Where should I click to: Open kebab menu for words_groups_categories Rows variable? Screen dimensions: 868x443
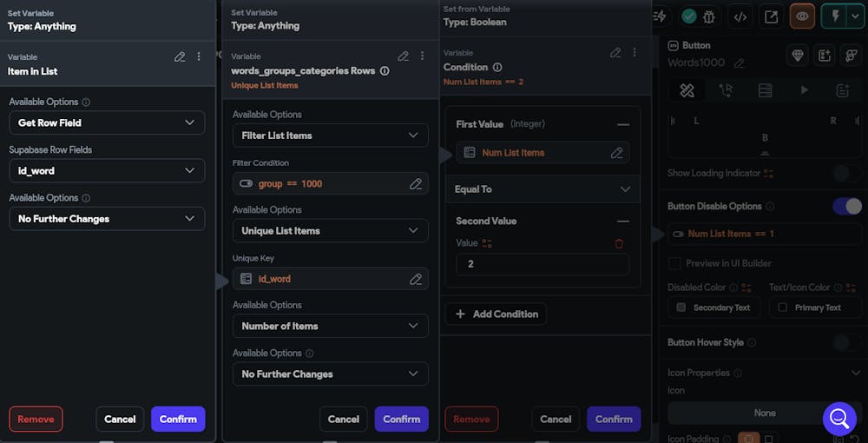[423, 56]
